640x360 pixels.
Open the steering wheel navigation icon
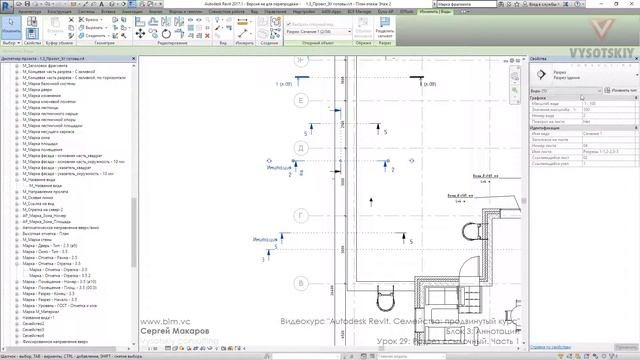tap(515, 76)
